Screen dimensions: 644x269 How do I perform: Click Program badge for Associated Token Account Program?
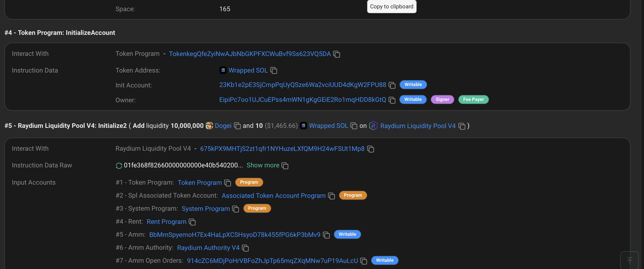pyautogui.click(x=353, y=195)
